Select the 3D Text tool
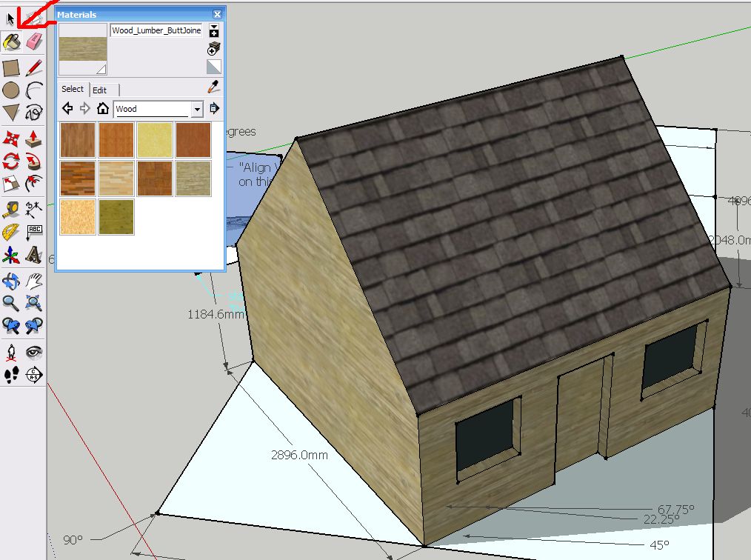 34,256
